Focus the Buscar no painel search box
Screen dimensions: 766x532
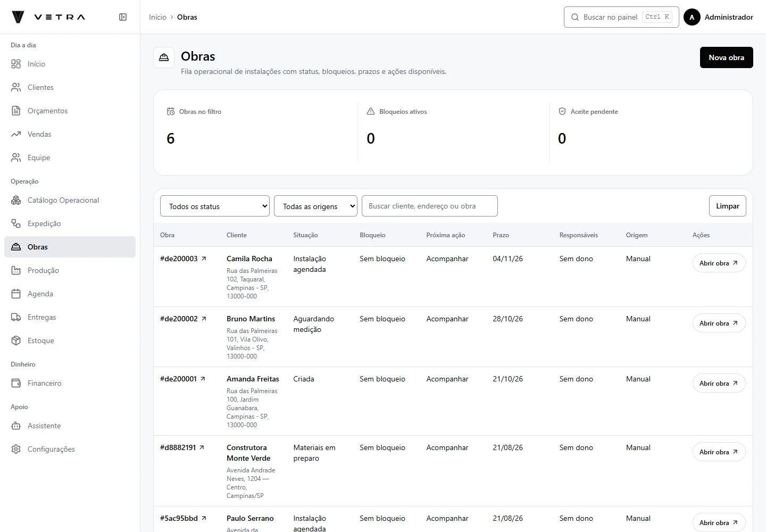click(621, 17)
